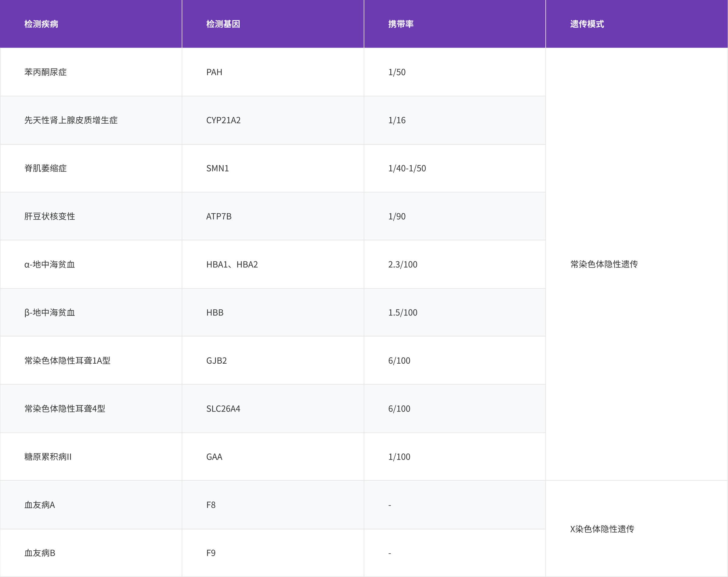Select the HBA1、HBA2 gene cell
This screenshot has width=728, height=577.
[232, 265]
